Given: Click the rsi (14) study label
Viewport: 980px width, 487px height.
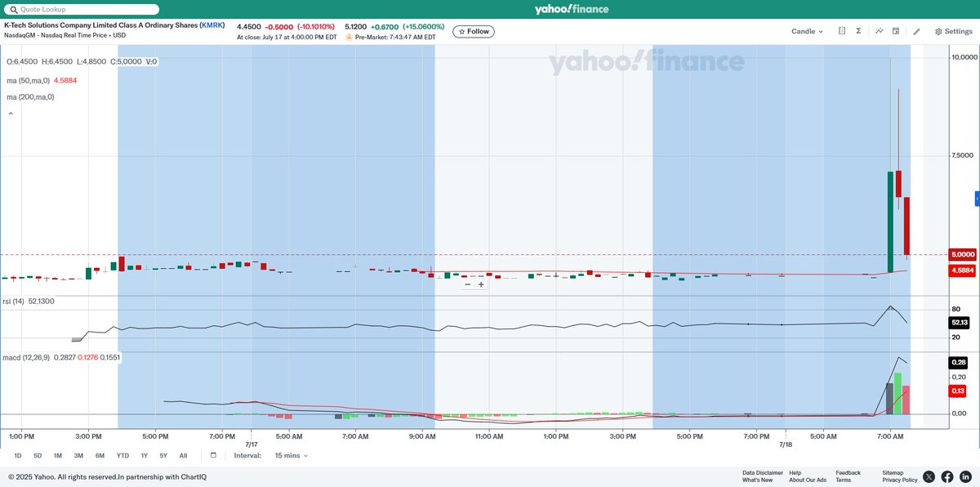Looking at the screenshot, I should click(12, 302).
